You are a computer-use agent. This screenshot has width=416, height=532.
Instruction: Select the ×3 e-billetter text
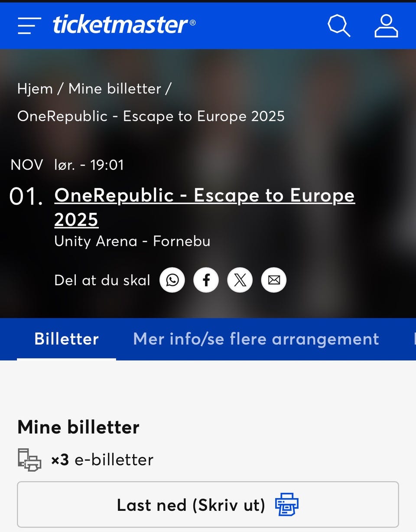click(103, 460)
